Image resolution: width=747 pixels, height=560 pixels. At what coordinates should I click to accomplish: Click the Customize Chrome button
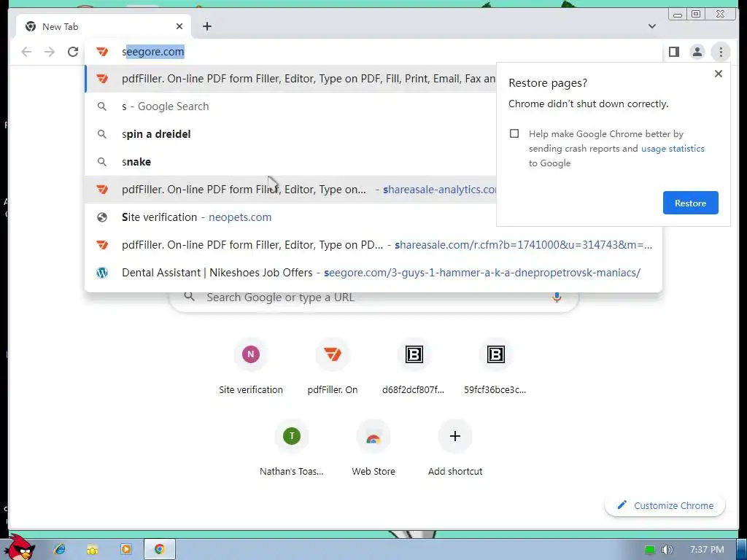tap(665, 505)
